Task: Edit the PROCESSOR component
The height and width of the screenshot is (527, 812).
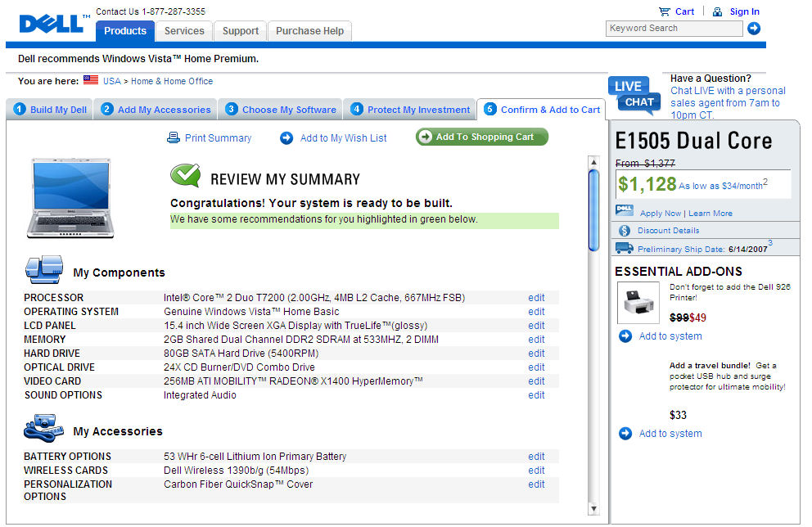Action: pyautogui.click(x=536, y=298)
